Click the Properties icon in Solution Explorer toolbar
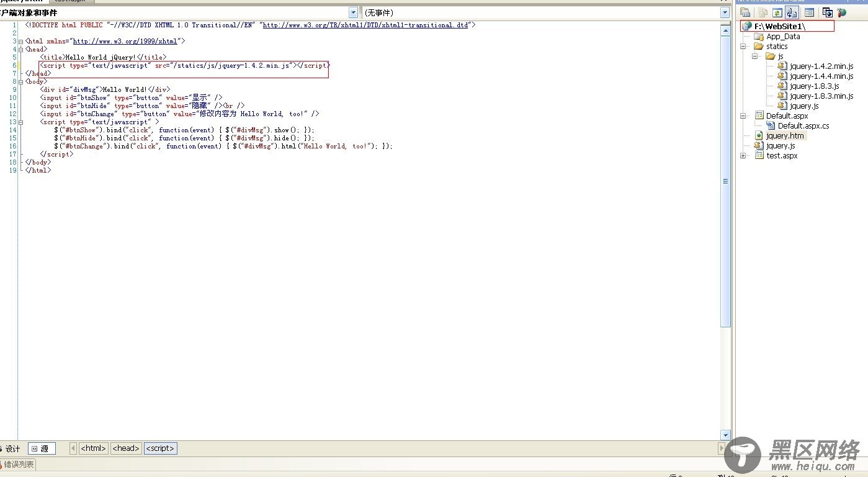This screenshot has height=477, width=868. (745, 12)
